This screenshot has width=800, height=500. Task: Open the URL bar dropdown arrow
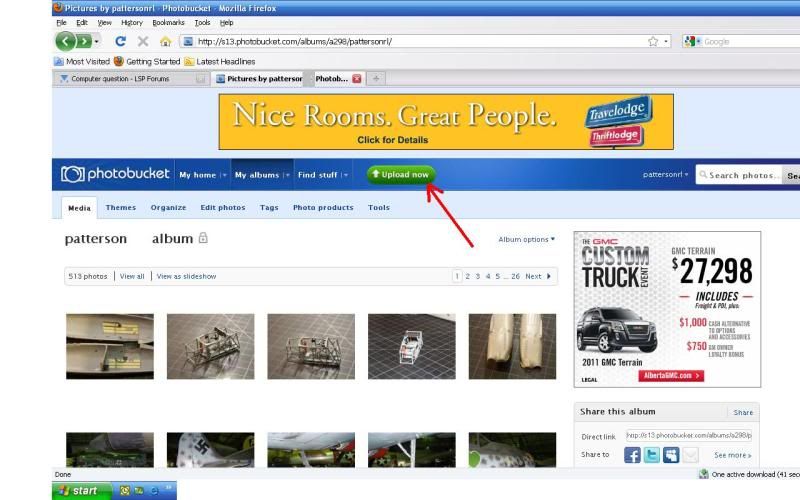(x=666, y=42)
